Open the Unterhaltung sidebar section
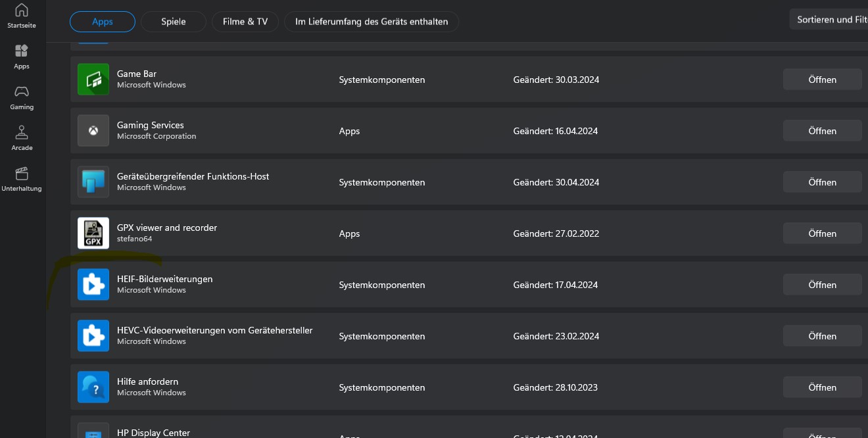Screen dimensions: 868x438 [22, 178]
